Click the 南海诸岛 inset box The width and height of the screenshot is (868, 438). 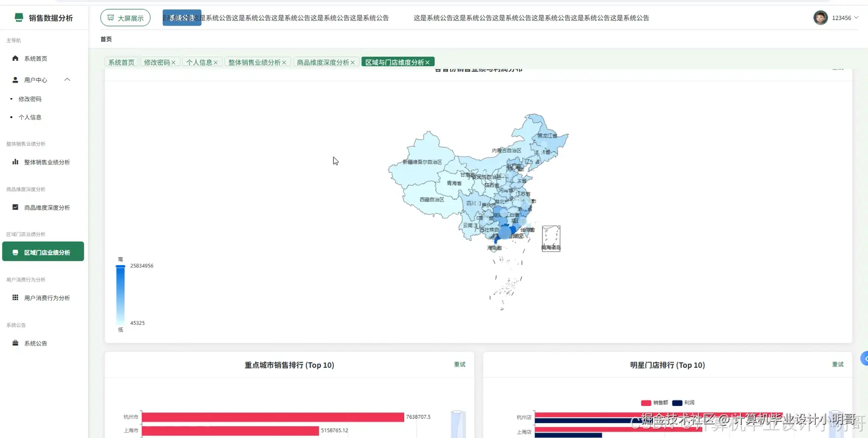(551, 238)
